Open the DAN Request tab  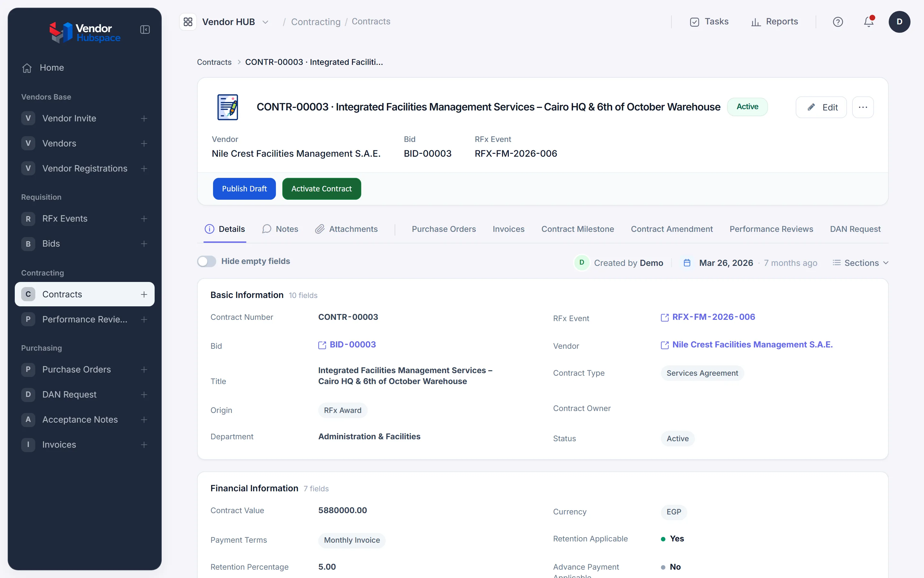point(855,229)
